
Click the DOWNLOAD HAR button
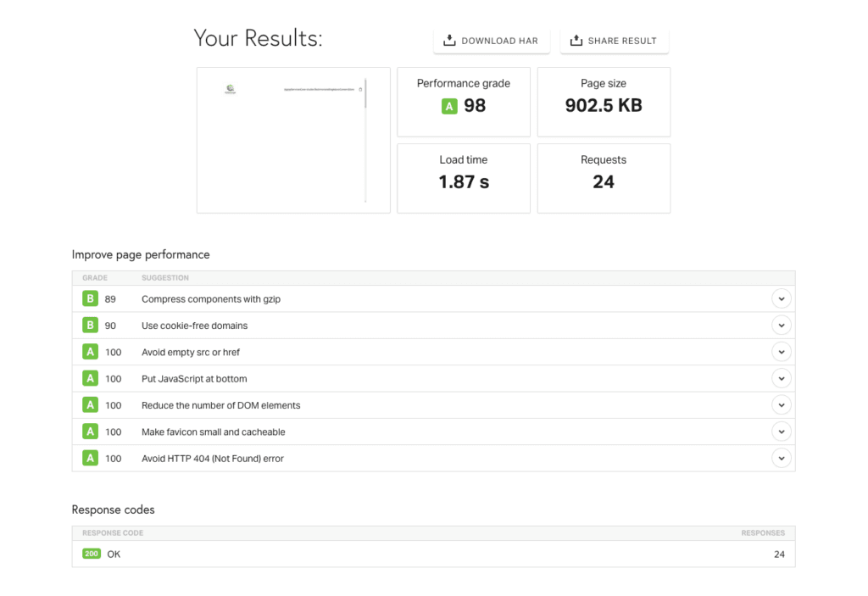click(492, 39)
